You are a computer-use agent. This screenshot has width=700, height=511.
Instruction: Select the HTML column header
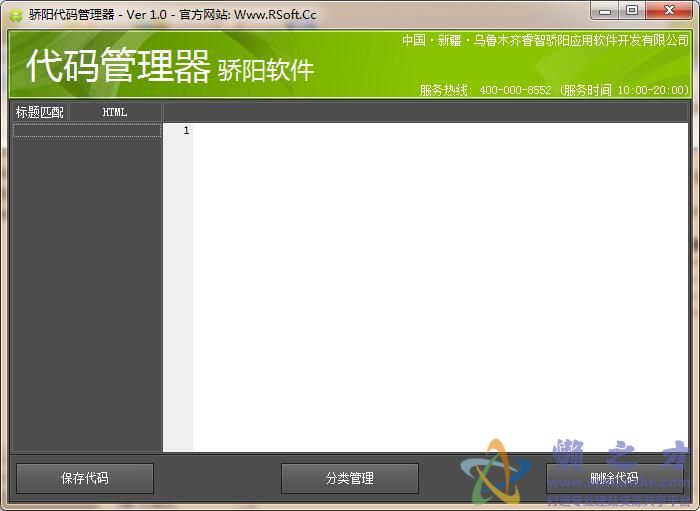point(115,112)
